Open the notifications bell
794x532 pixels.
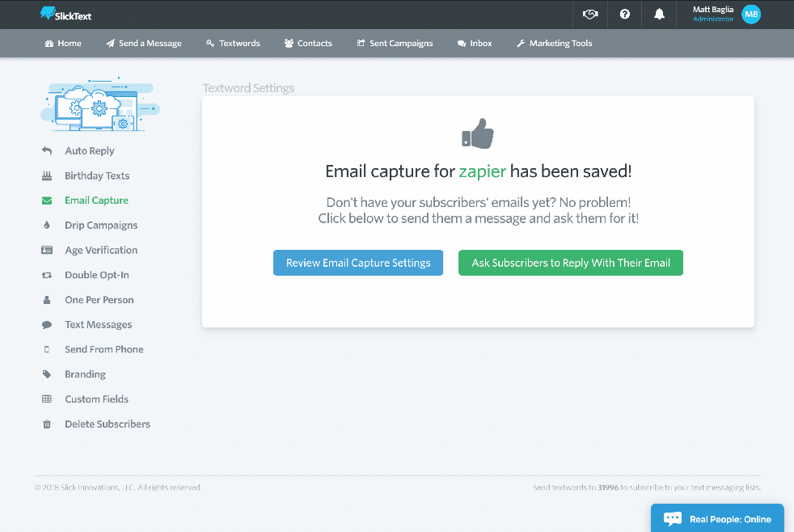(659, 15)
